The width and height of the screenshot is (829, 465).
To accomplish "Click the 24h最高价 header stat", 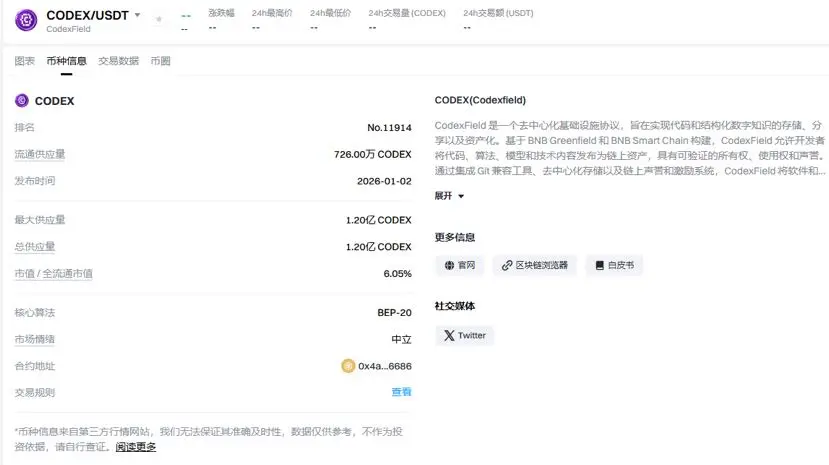I will pyautogui.click(x=272, y=20).
